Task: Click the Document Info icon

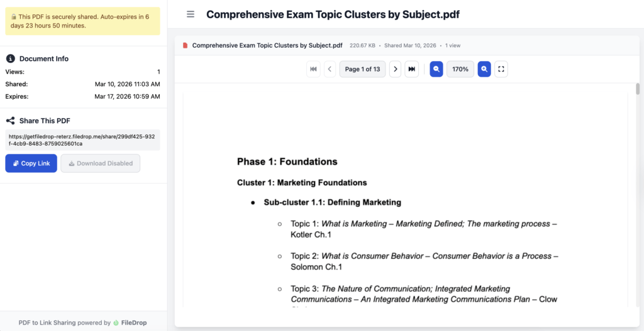Action: pyautogui.click(x=10, y=58)
